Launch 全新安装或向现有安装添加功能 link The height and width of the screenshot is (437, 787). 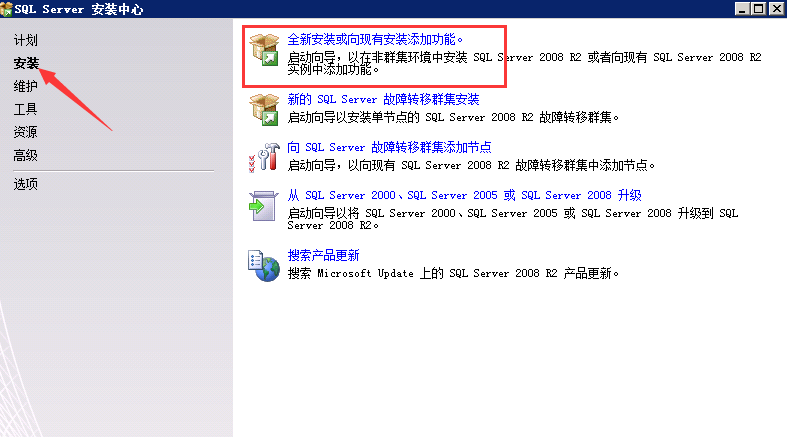[x=375, y=39]
